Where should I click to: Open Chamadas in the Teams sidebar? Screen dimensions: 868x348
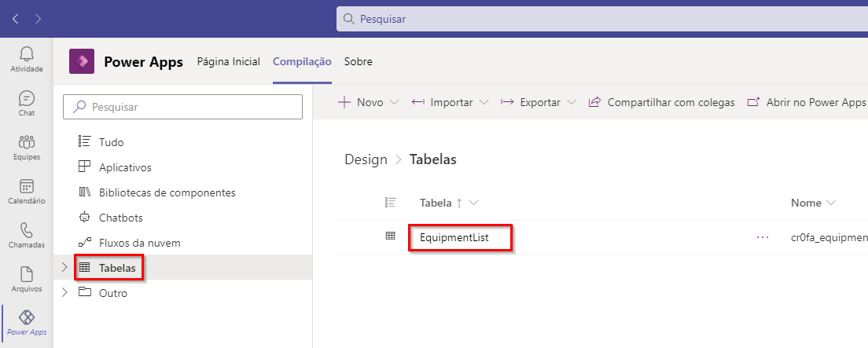[x=27, y=236]
